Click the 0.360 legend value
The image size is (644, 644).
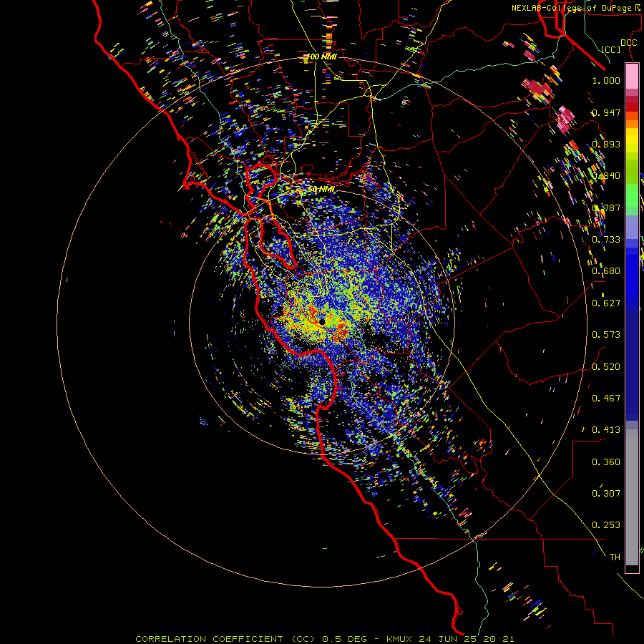coord(606,462)
